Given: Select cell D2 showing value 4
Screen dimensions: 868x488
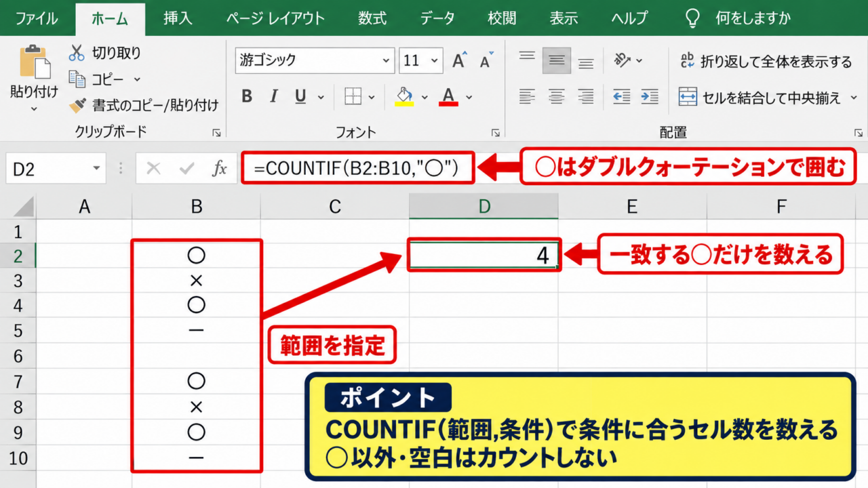Looking at the screenshot, I should (x=484, y=256).
